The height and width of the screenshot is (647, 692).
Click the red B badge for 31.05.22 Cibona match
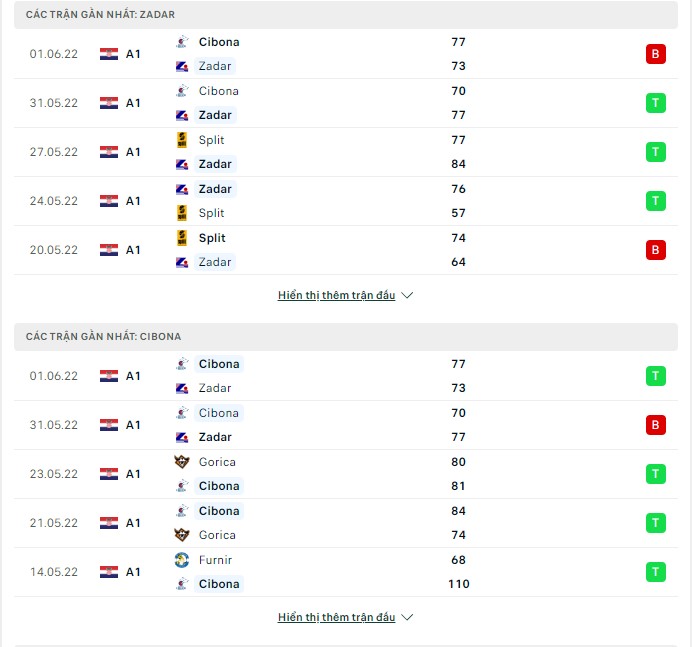pyautogui.click(x=655, y=425)
